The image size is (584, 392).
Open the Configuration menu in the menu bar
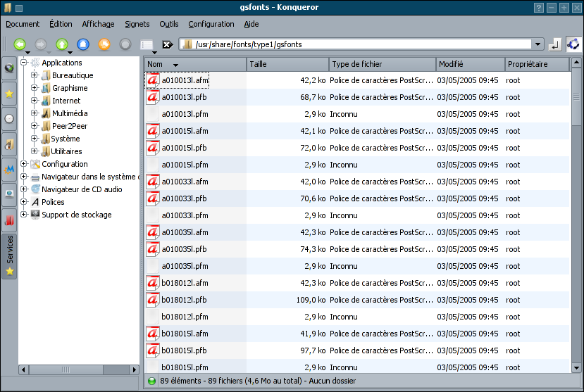click(211, 24)
